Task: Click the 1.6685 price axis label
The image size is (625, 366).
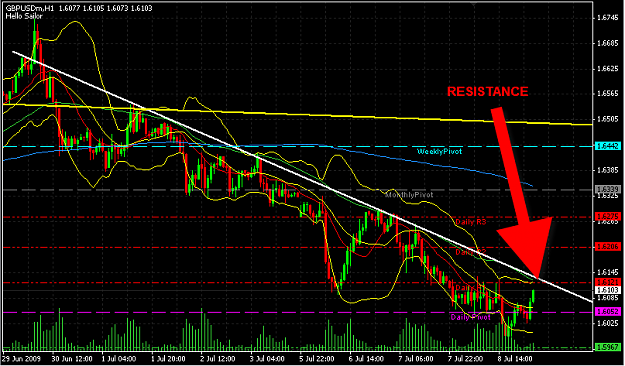Action: 608,43
